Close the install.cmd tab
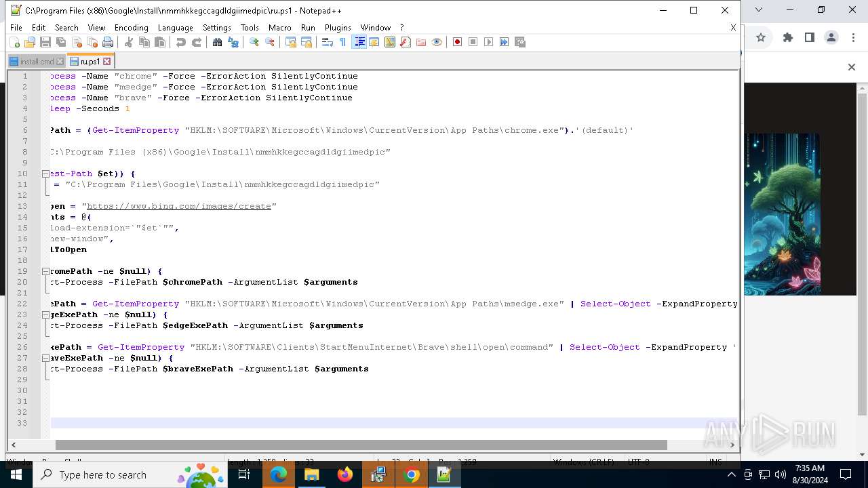The height and width of the screenshot is (488, 868). (x=60, y=62)
